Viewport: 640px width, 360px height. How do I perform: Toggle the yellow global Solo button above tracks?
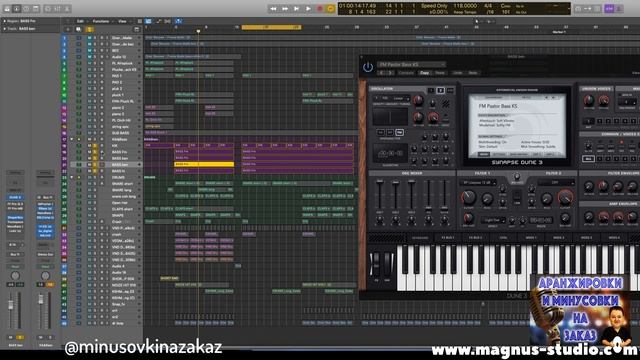[89, 29]
